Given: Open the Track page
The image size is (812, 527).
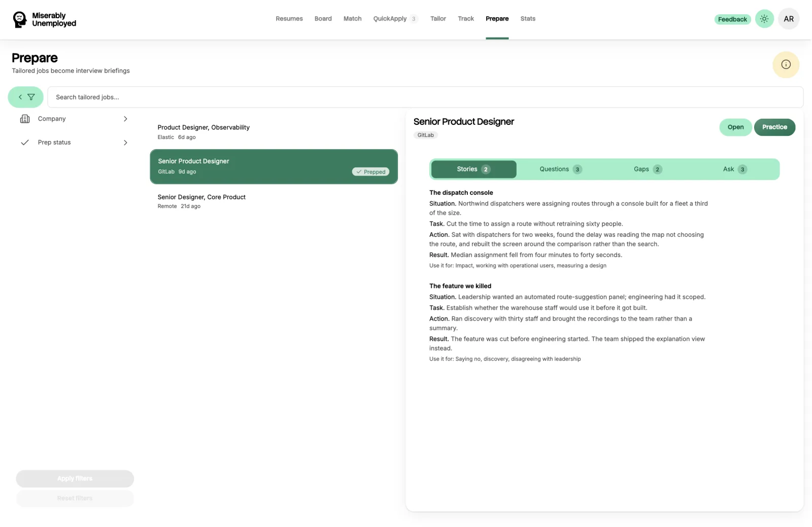Looking at the screenshot, I should [x=465, y=19].
